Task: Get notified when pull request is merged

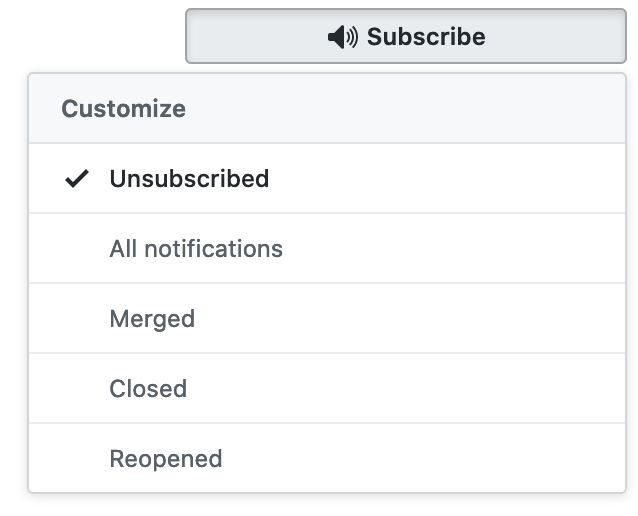Action: click(152, 319)
